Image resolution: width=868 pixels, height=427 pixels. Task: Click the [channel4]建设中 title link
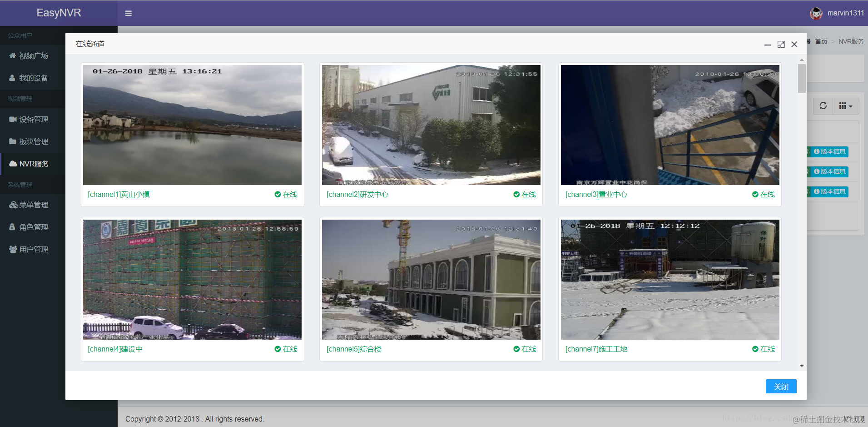115,349
